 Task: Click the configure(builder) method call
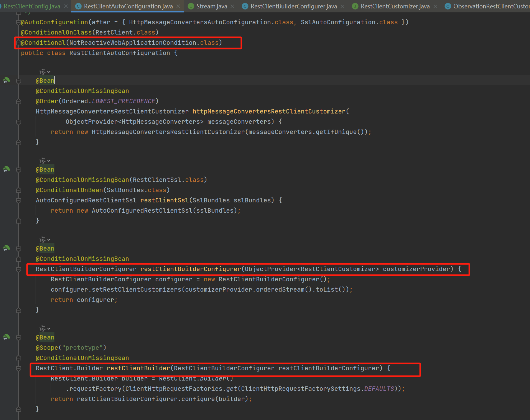pos(215,399)
